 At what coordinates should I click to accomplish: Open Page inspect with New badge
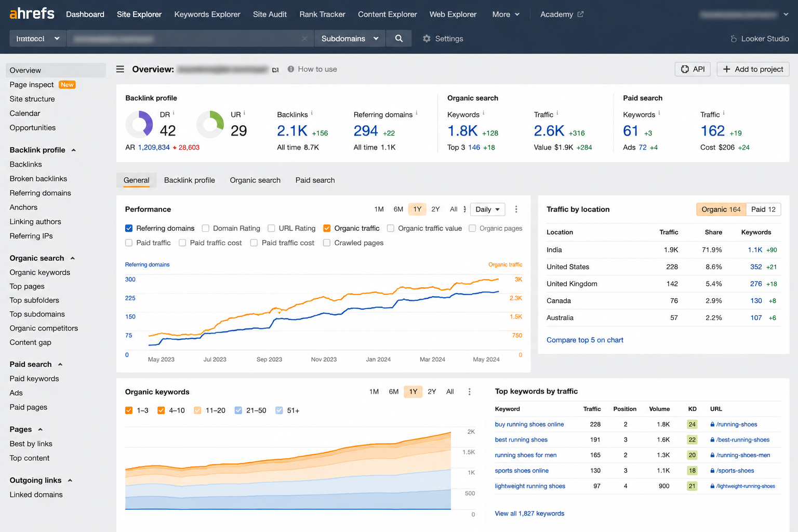pos(43,85)
